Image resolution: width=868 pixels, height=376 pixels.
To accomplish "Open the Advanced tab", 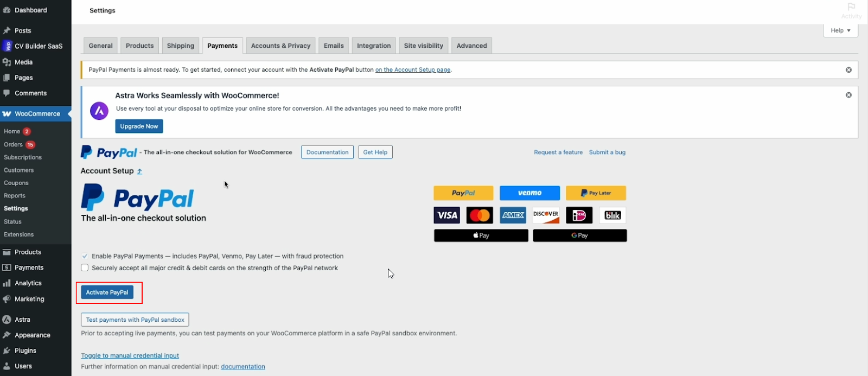I will 472,46.
